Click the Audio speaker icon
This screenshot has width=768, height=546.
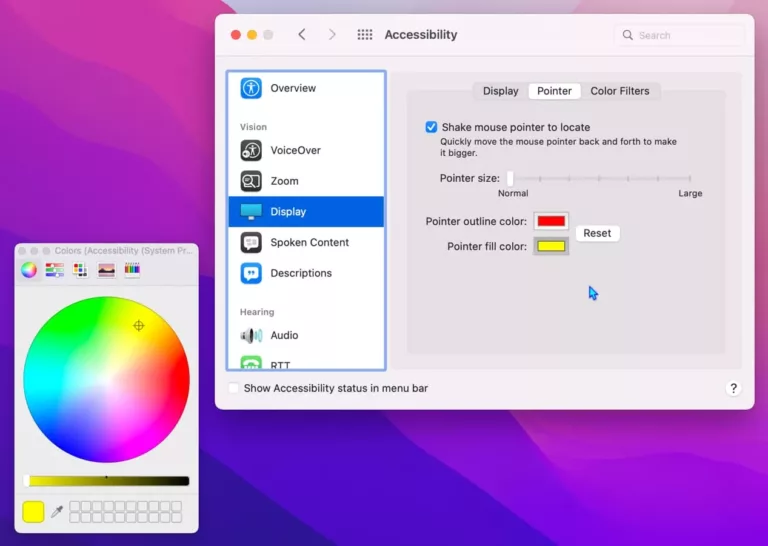tap(251, 335)
